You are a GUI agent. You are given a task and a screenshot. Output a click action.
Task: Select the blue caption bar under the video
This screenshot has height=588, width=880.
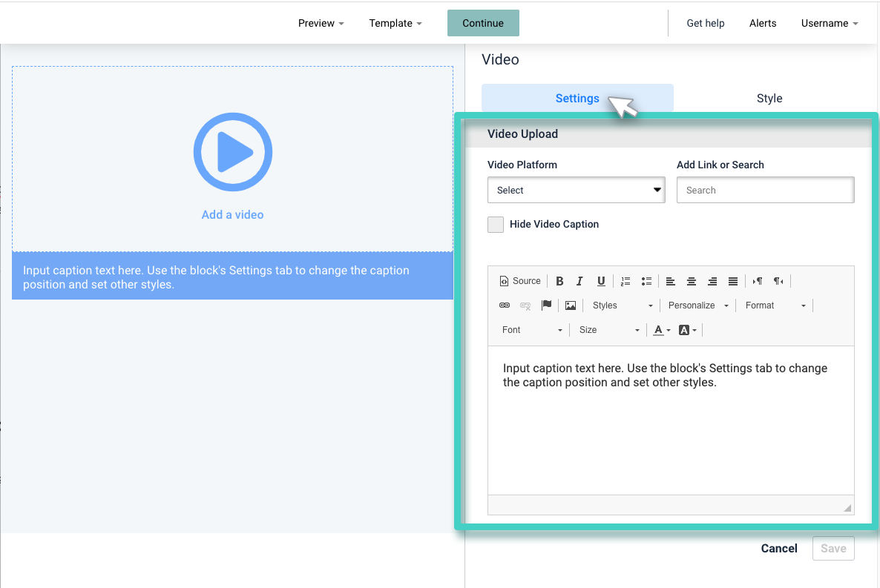pyautogui.click(x=233, y=276)
